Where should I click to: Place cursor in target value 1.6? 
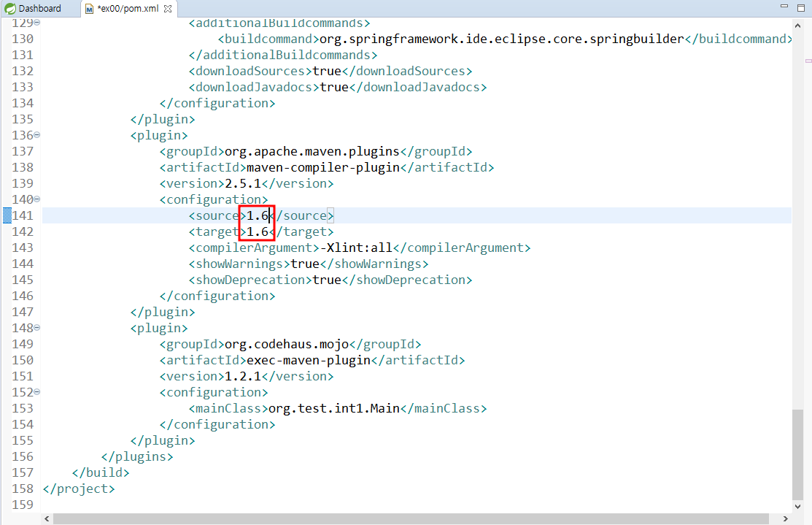click(258, 231)
